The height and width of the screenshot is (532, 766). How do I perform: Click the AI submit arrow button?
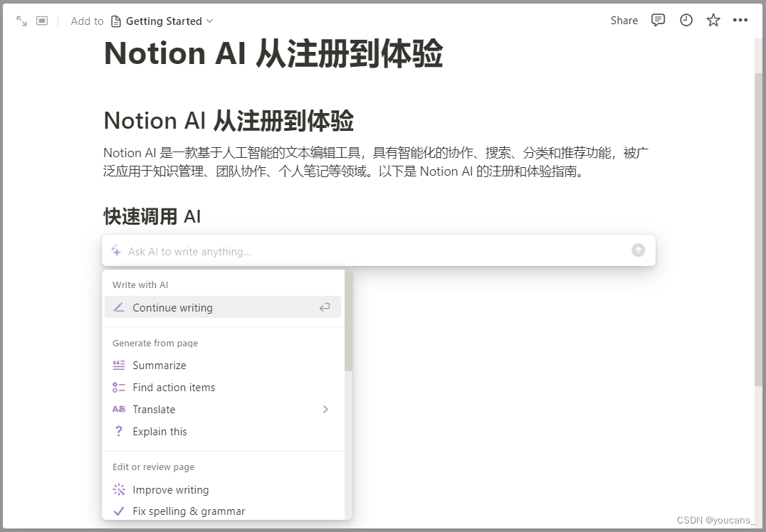[x=638, y=250]
